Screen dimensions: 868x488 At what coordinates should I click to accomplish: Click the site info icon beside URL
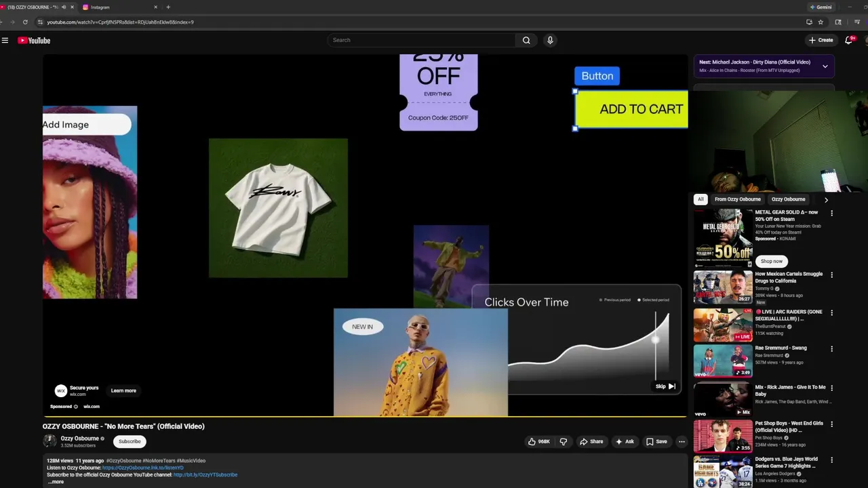[40, 22]
